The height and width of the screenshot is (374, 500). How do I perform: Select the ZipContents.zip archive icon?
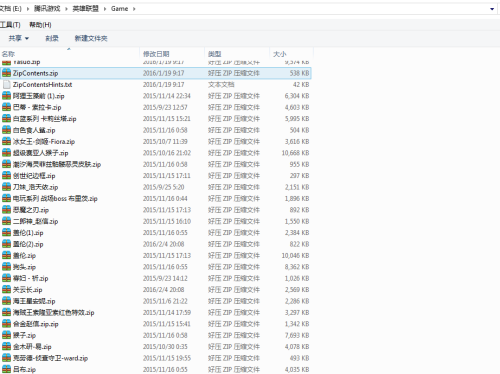[6, 73]
